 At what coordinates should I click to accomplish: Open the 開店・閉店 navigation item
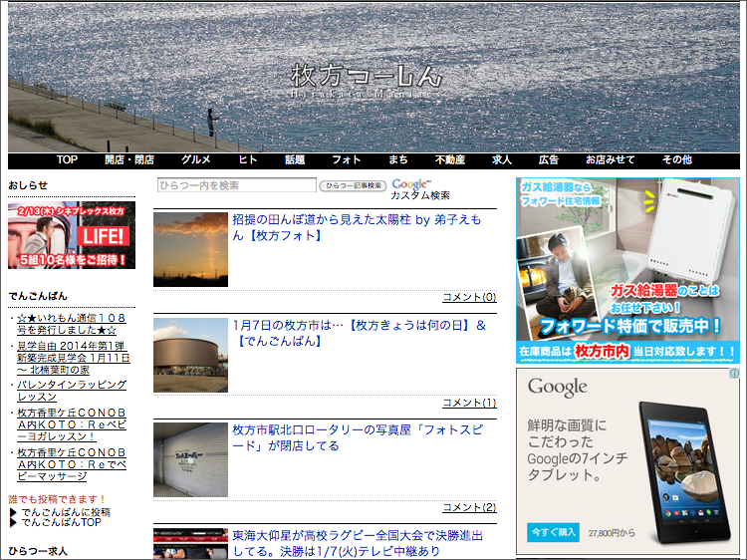pyautogui.click(x=129, y=160)
